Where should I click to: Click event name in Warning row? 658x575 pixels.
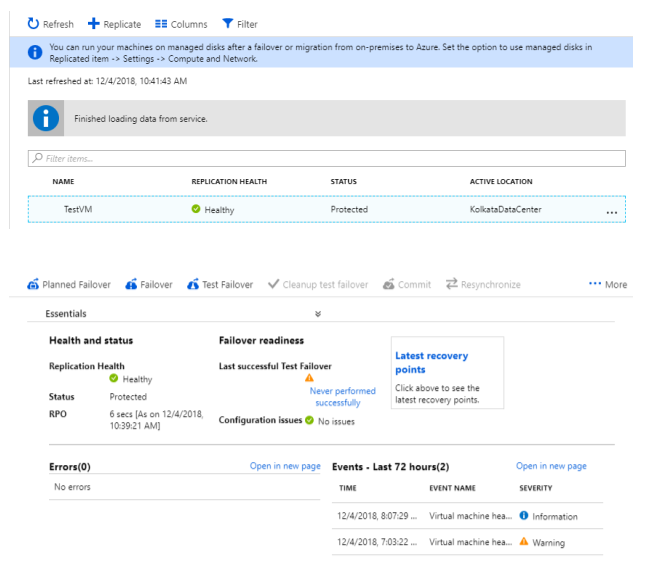(x=470, y=542)
